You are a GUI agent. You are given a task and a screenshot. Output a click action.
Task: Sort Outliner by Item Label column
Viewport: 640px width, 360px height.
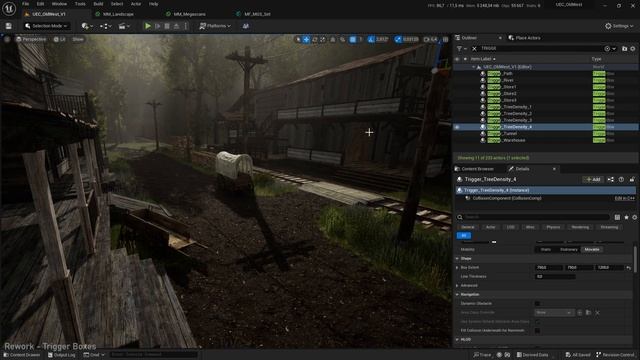pyautogui.click(x=483, y=59)
